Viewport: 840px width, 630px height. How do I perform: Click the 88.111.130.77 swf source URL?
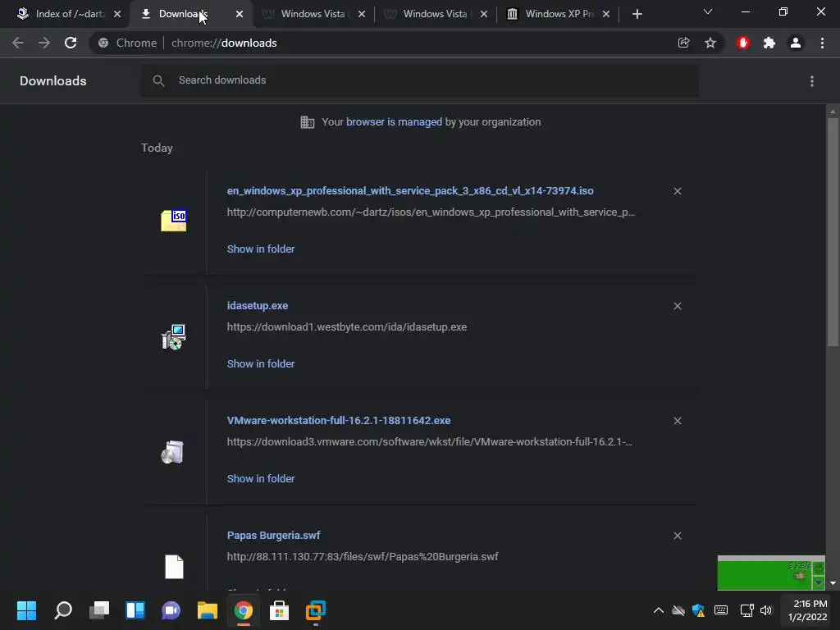coord(362,557)
